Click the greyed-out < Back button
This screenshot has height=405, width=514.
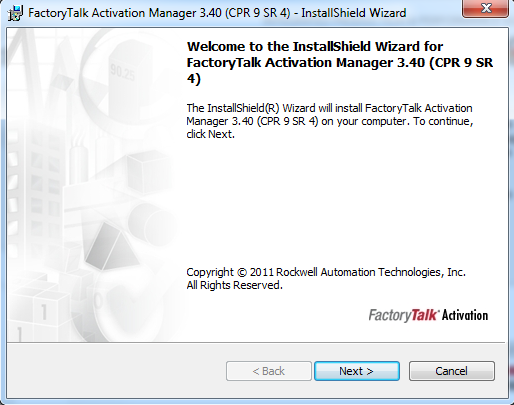tap(269, 371)
